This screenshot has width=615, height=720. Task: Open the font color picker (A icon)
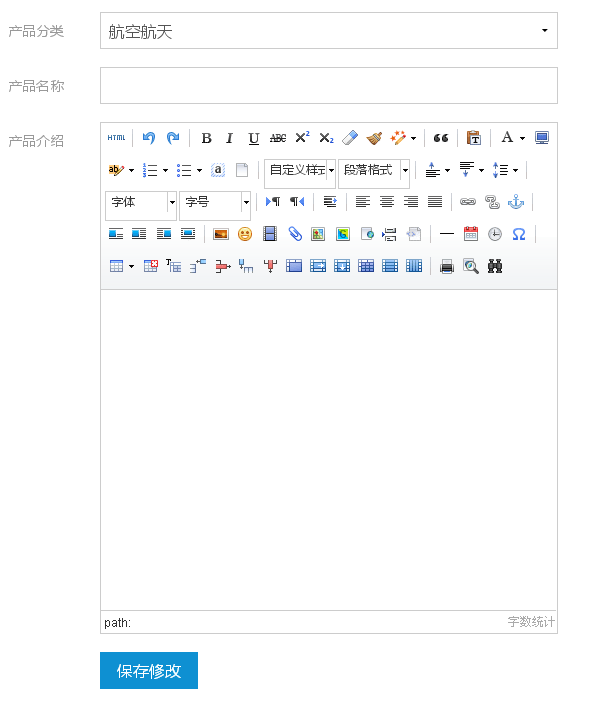click(x=507, y=138)
